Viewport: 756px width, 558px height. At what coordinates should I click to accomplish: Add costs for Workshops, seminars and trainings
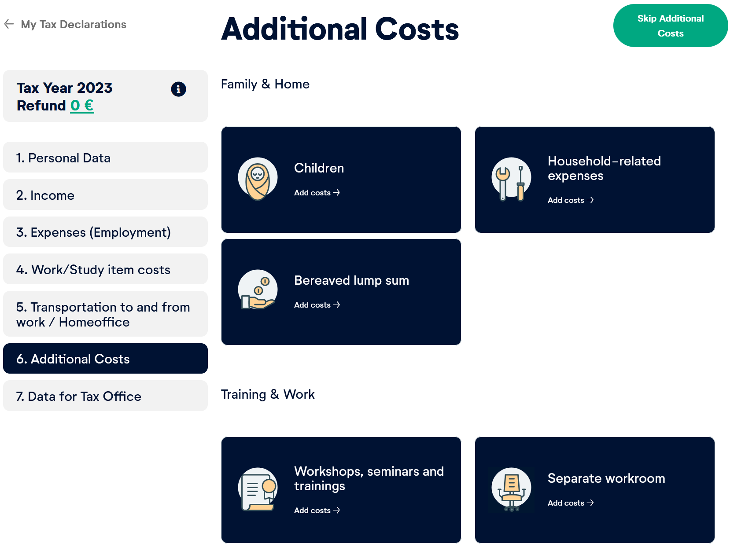click(x=317, y=510)
